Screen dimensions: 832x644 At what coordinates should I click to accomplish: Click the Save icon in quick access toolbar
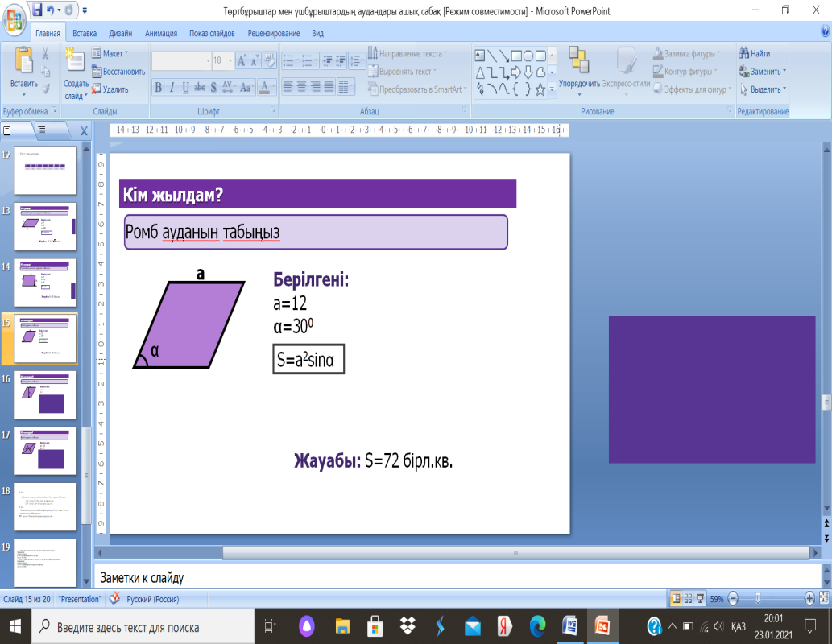click(37, 11)
